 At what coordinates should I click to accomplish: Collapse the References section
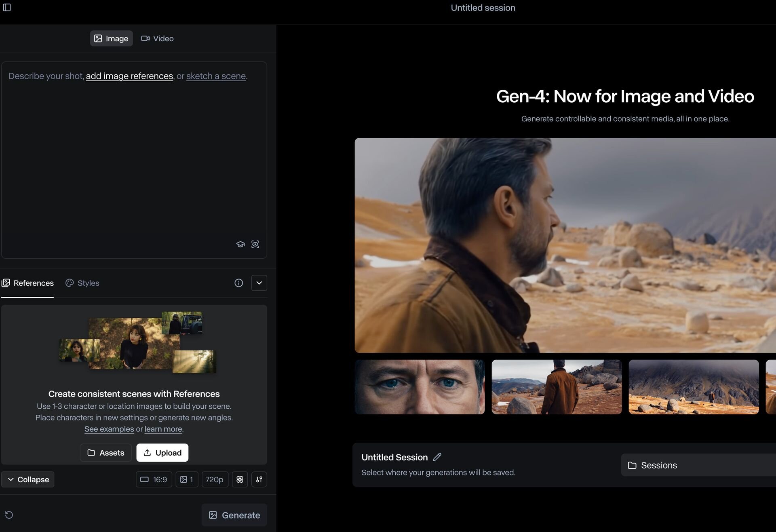point(27,479)
